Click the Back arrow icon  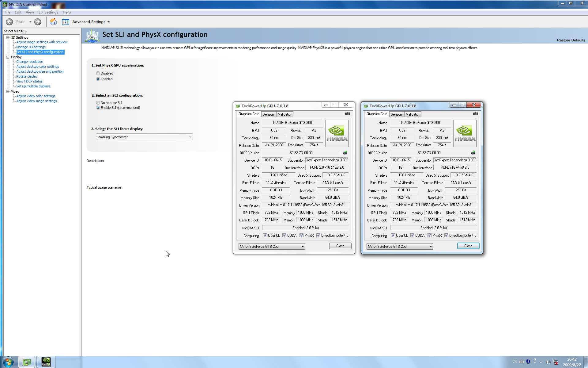9,21
